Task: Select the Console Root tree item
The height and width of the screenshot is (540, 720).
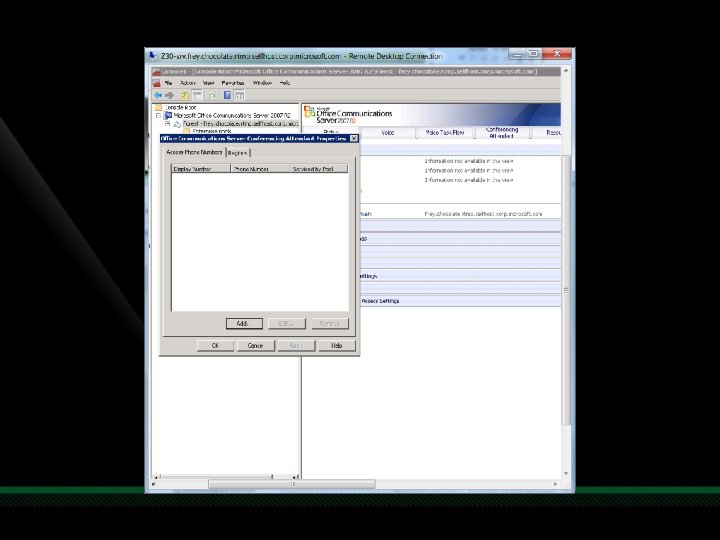Action: pos(180,107)
